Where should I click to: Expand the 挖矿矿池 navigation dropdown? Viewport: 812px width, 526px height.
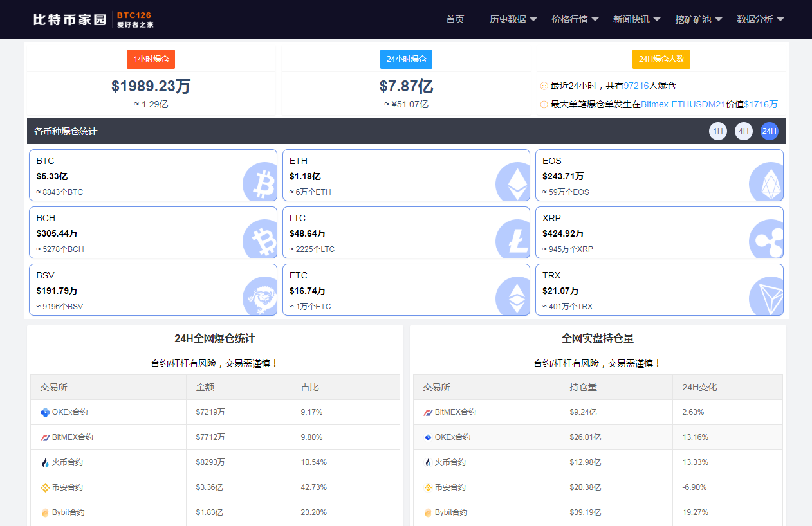[x=698, y=19]
